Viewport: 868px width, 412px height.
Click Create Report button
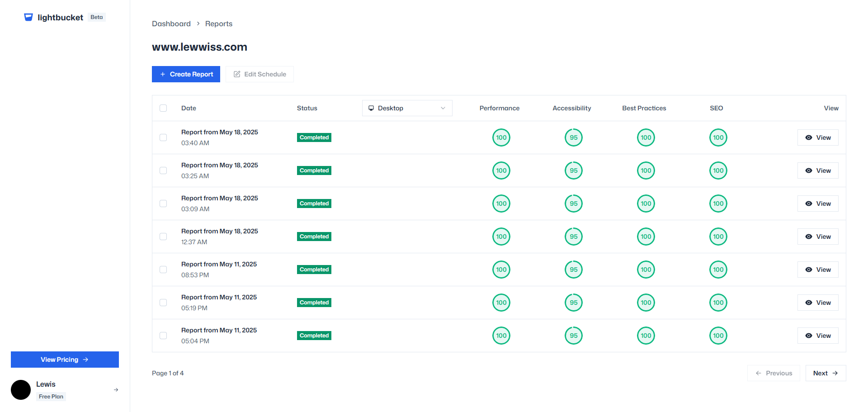point(186,74)
